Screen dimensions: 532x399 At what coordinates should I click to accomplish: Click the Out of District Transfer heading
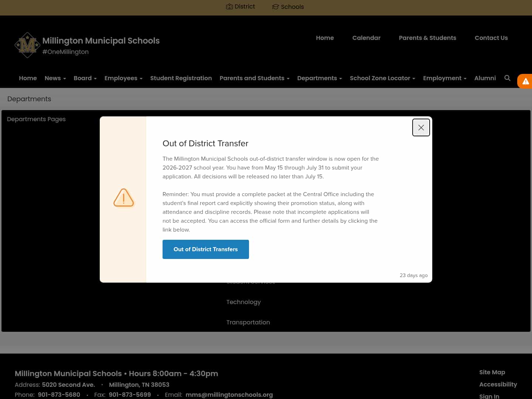tap(205, 143)
